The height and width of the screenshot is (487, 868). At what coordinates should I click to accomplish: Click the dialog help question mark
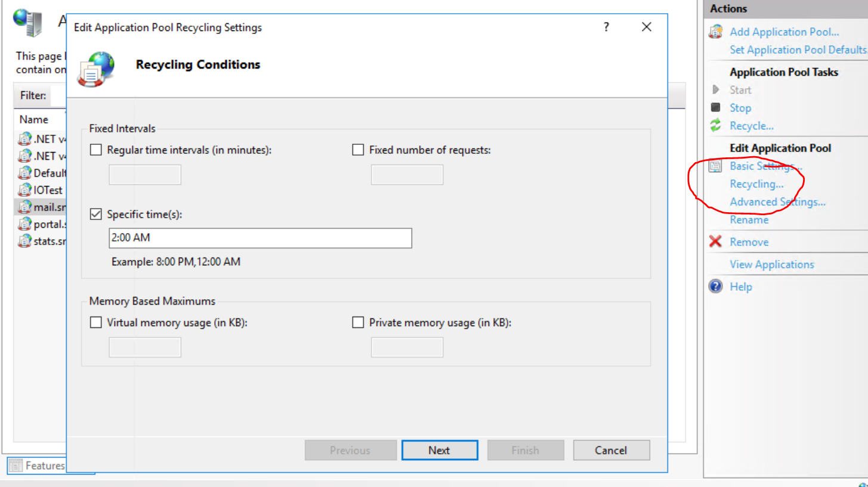tap(606, 27)
